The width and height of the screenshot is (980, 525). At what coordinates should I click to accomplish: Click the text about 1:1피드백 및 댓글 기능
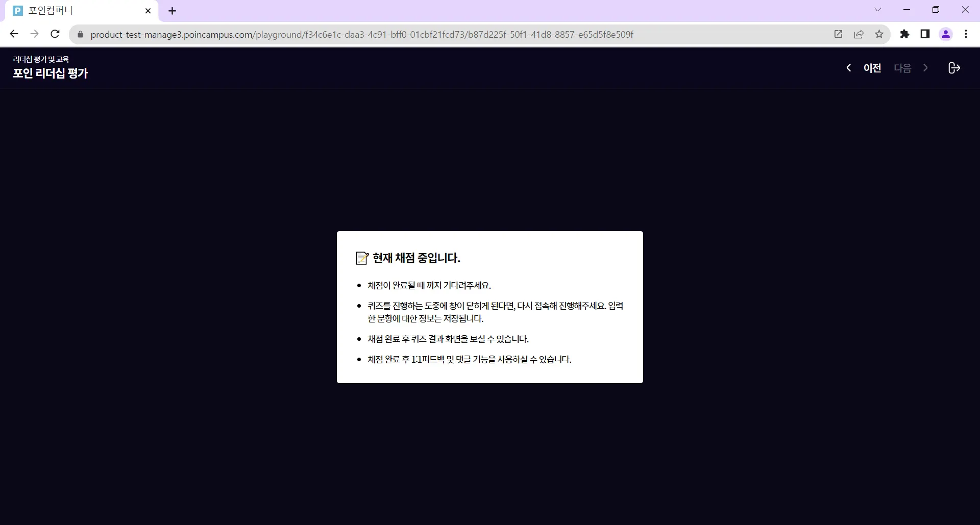point(470,359)
